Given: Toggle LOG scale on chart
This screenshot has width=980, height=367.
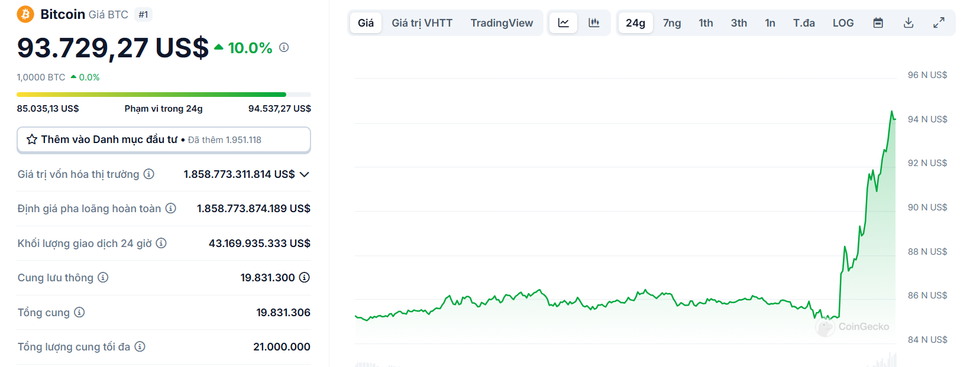Looking at the screenshot, I should [x=843, y=23].
